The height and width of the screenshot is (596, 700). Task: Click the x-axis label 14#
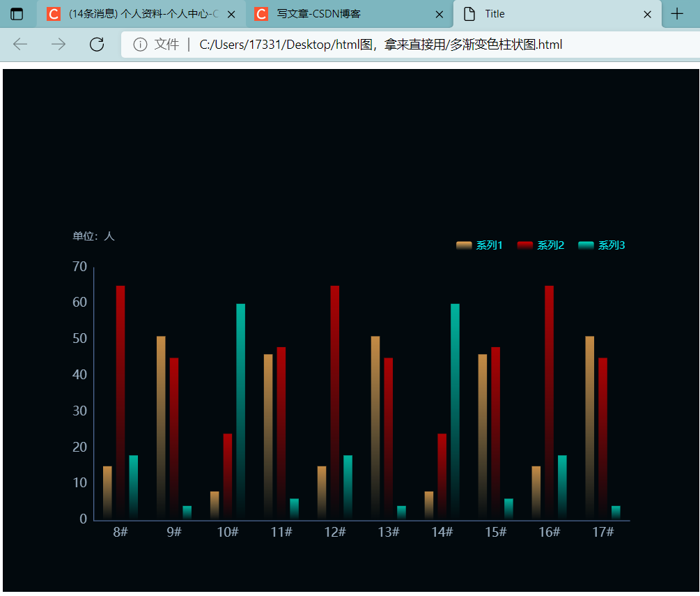tap(442, 532)
